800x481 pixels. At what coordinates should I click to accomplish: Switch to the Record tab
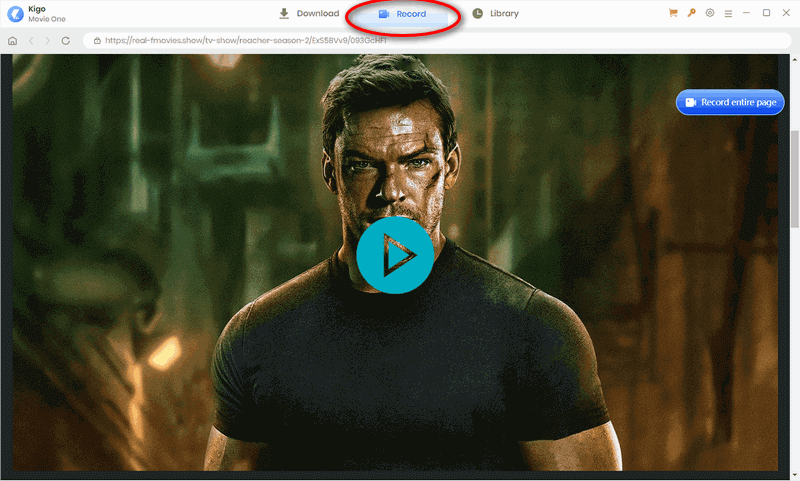(403, 14)
